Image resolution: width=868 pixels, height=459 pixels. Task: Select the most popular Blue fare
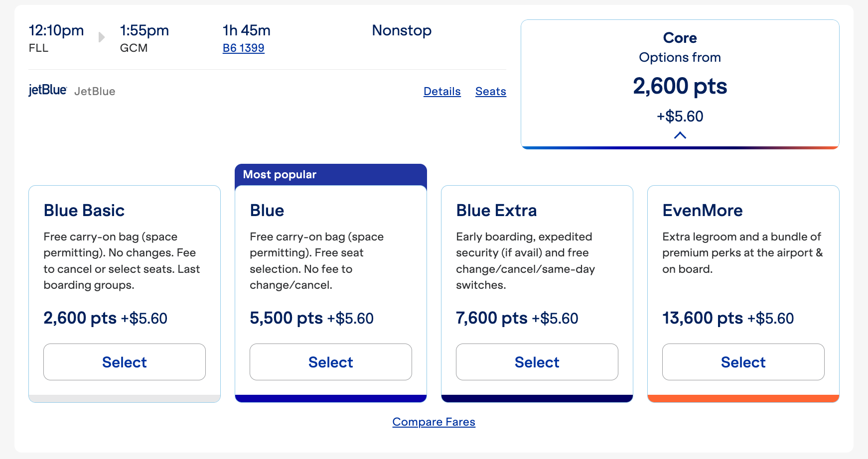coord(330,362)
